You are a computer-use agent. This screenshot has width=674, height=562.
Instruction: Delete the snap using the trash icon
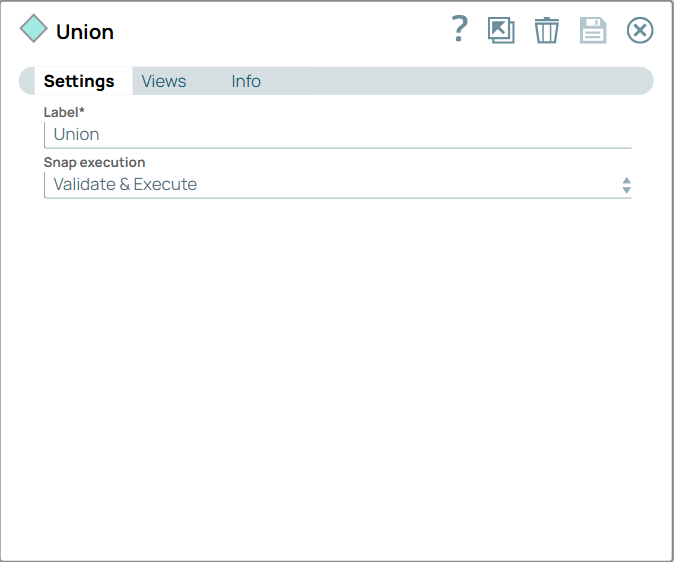[x=547, y=30]
